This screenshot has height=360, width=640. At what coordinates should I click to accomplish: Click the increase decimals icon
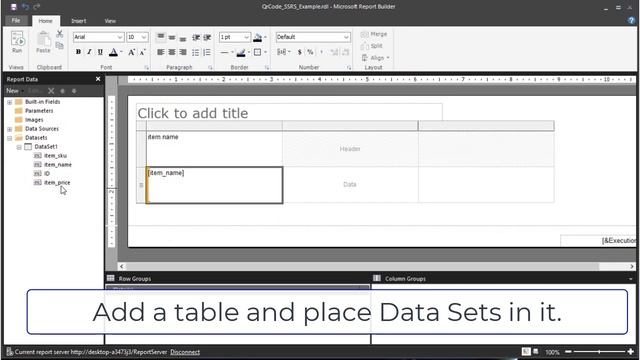pyautogui.click(x=334, y=52)
